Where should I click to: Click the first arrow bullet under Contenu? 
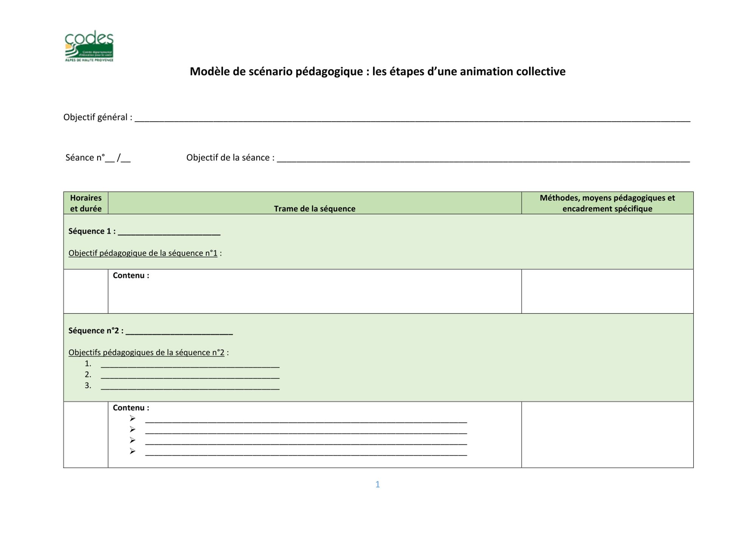(132, 418)
